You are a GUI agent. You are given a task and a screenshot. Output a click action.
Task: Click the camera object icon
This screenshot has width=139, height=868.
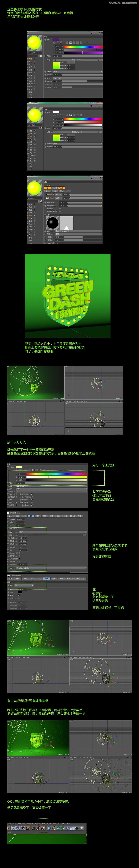(x=77, y=828)
